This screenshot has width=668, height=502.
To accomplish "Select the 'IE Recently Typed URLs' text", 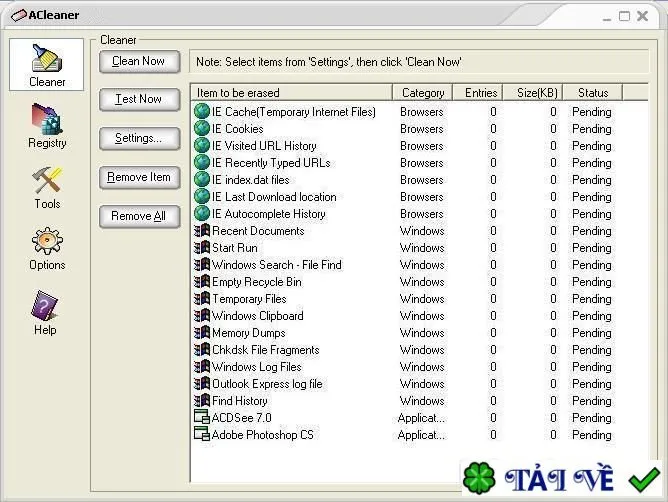I will 271,163.
